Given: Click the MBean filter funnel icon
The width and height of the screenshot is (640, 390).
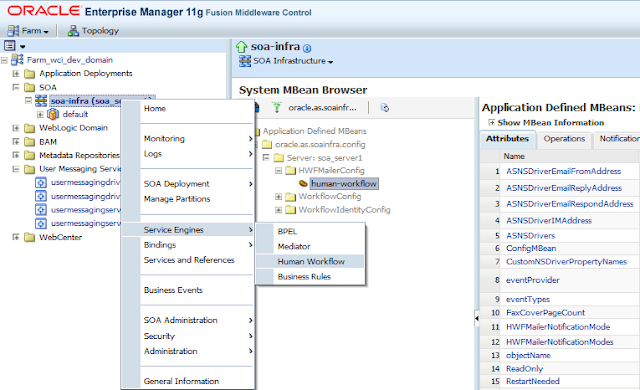Looking at the screenshot, I should [x=277, y=107].
